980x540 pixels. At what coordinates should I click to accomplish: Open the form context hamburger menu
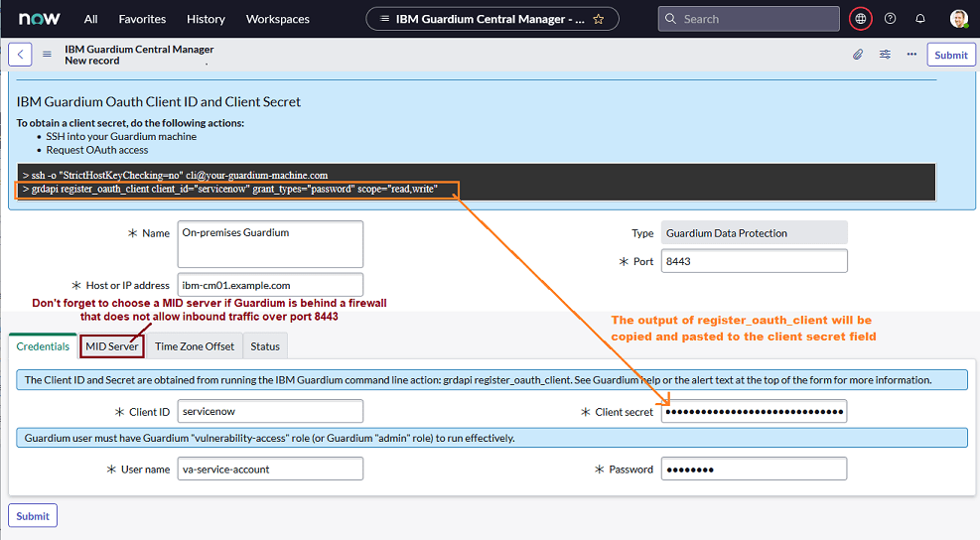[x=47, y=55]
